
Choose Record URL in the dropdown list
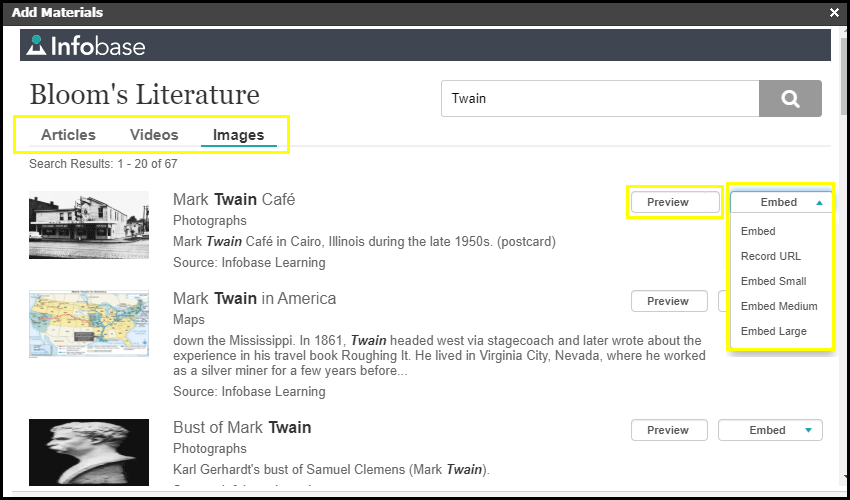770,256
